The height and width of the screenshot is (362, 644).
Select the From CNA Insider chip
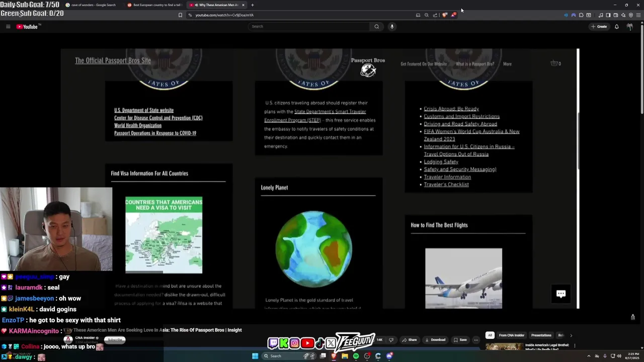click(x=511, y=335)
